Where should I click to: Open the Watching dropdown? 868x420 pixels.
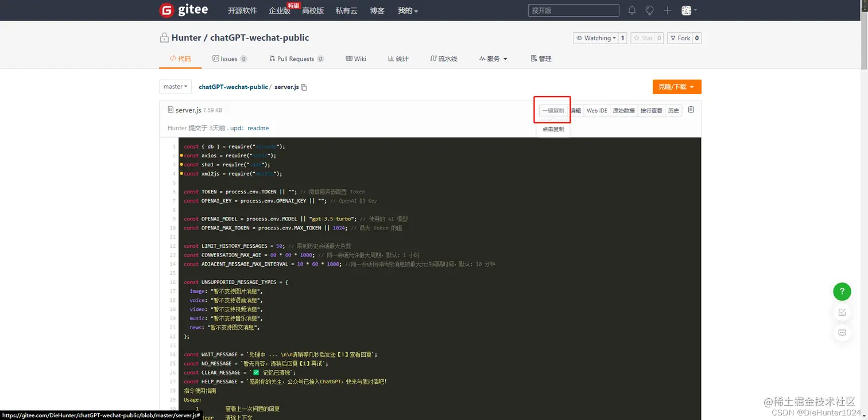596,38
